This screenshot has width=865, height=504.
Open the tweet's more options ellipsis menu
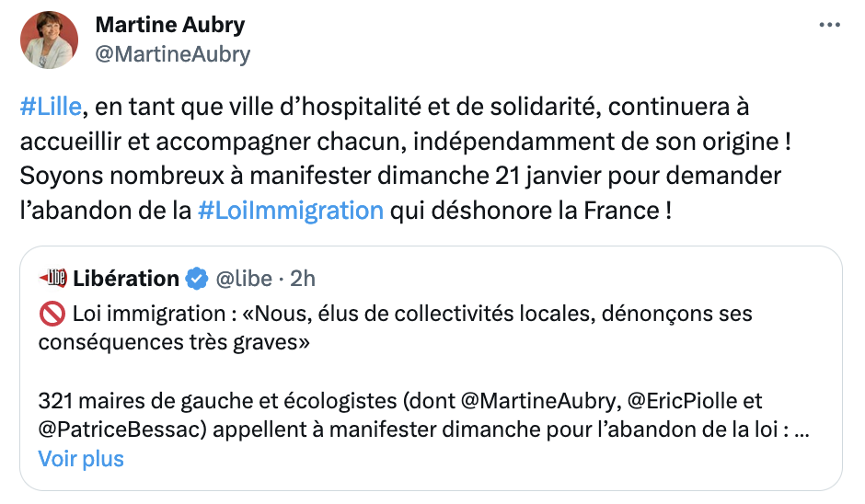tap(828, 25)
